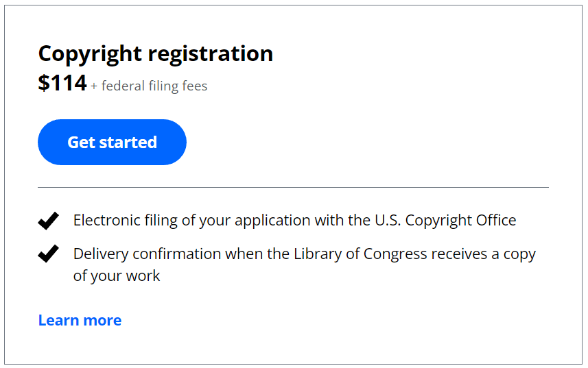588x368 pixels.
Task: Click the federal filing fees note
Action: (x=149, y=86)
